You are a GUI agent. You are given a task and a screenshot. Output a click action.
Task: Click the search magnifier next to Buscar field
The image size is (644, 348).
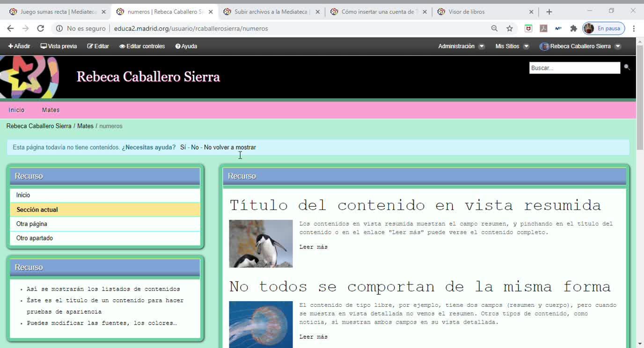click(x=627, y=67)
